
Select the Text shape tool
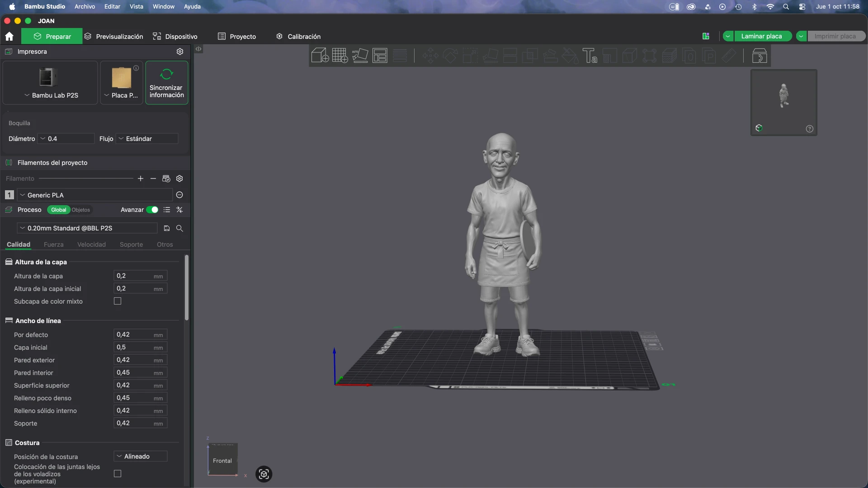click(x=590, y=56)
